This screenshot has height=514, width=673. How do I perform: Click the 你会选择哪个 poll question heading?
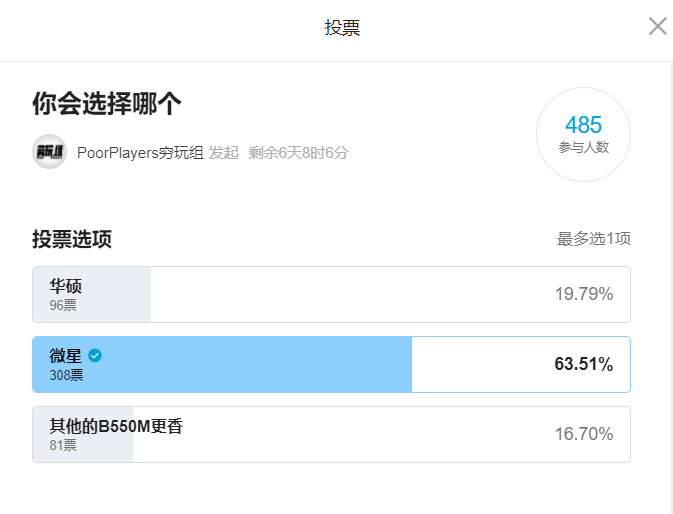point(106,104)
